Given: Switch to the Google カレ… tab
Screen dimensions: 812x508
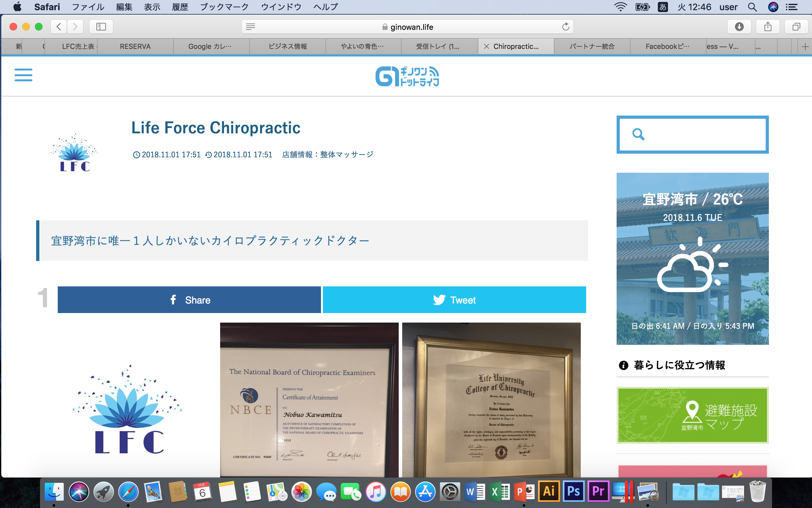Looking at the screenshot, I should pyautogui.click(x=211, y=46).
